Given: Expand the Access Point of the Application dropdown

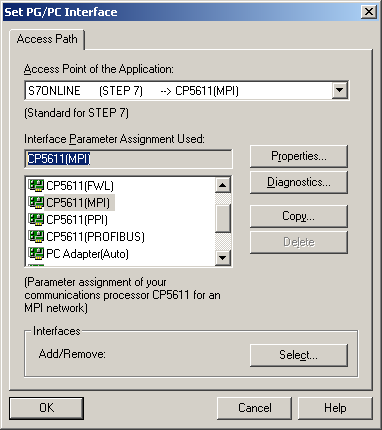Looking at the screenshot, I should (x=340, y=90).
